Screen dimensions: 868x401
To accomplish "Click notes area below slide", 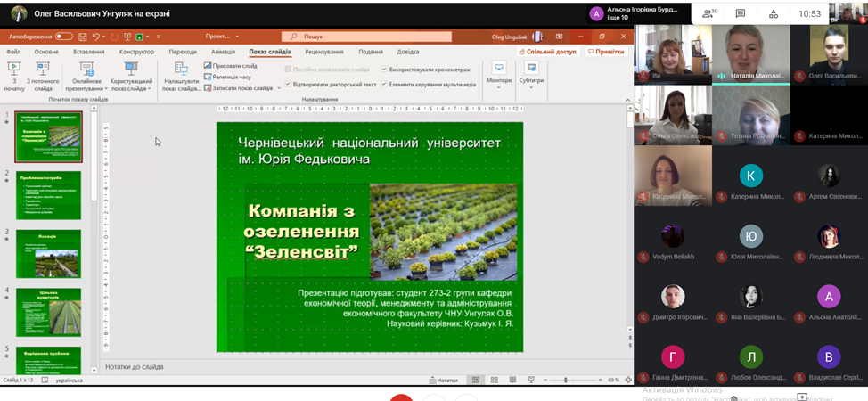I will 366,366.
